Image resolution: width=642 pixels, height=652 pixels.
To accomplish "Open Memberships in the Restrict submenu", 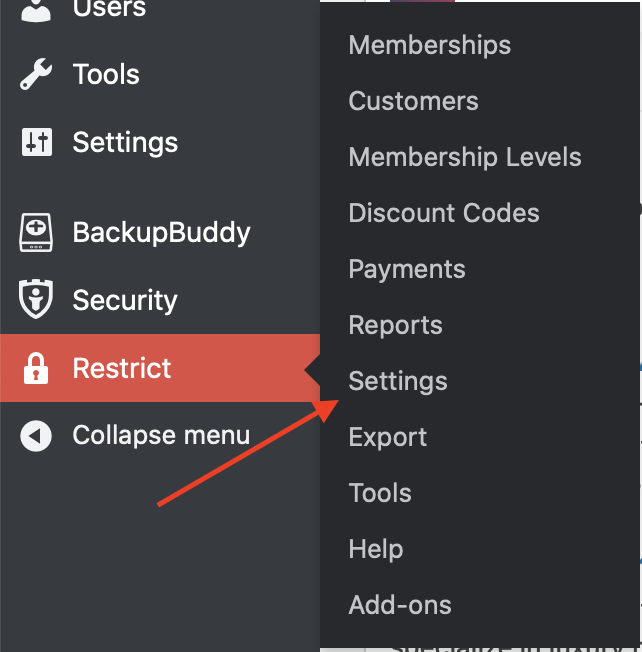I will tap(430, 45).
